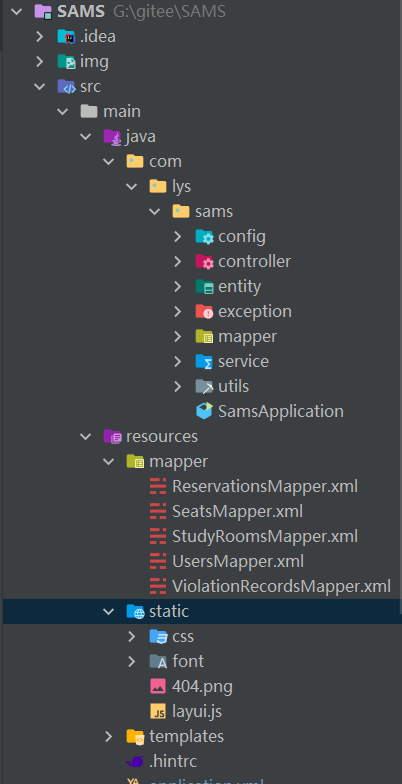
Task: Click the SamsApplication class icon
Action: [204, 412]
